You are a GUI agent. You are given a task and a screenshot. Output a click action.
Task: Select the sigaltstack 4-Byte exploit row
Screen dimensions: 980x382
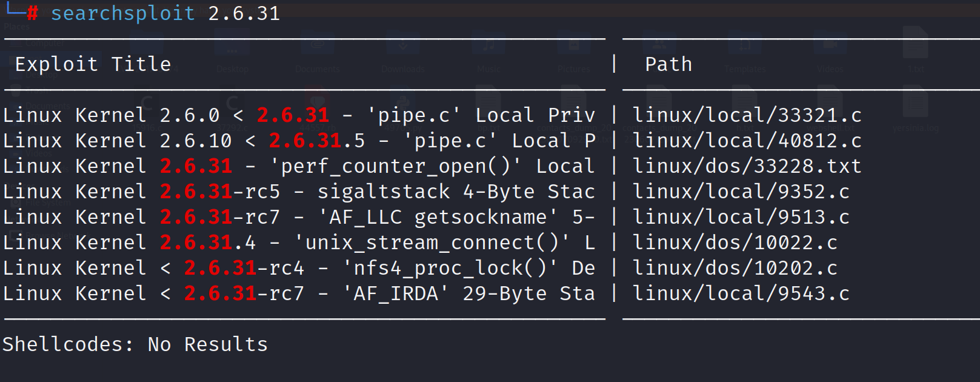pos(298,192)
